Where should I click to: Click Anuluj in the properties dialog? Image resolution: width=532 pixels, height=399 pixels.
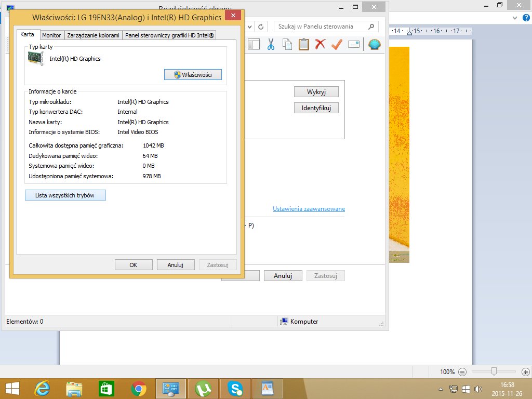[x=176, y=265]
